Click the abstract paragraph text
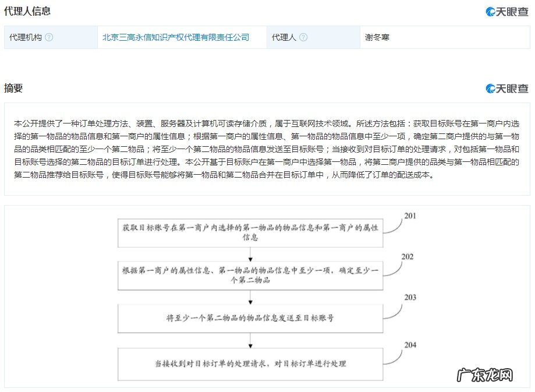Screen dimensions: 535x392 click(x=262, y=151)
